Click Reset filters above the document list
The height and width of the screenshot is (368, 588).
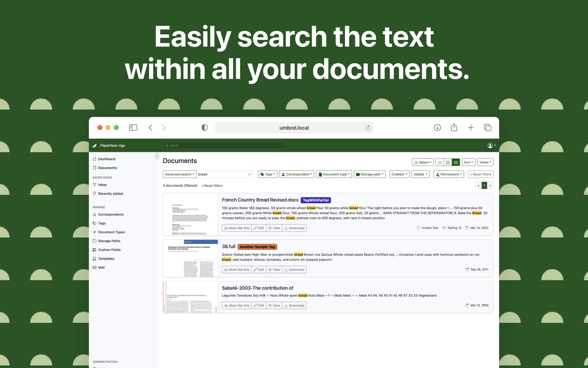212,186
